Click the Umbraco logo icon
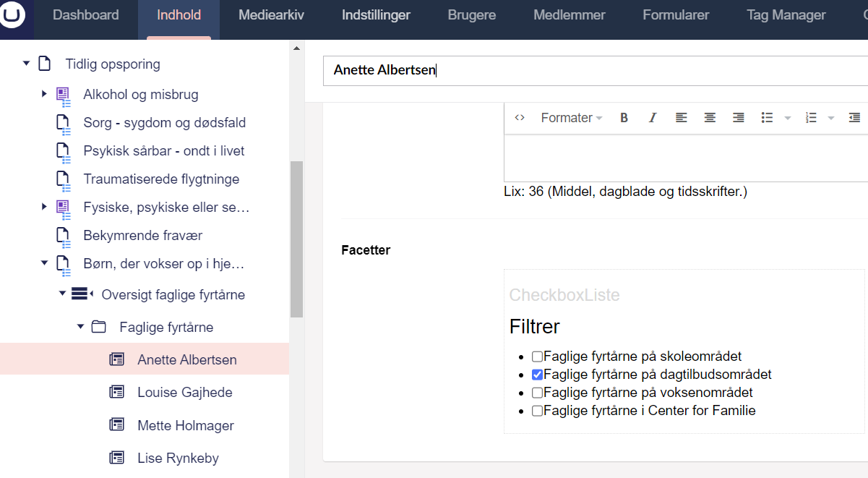868x478 pixels. point(12,15)
